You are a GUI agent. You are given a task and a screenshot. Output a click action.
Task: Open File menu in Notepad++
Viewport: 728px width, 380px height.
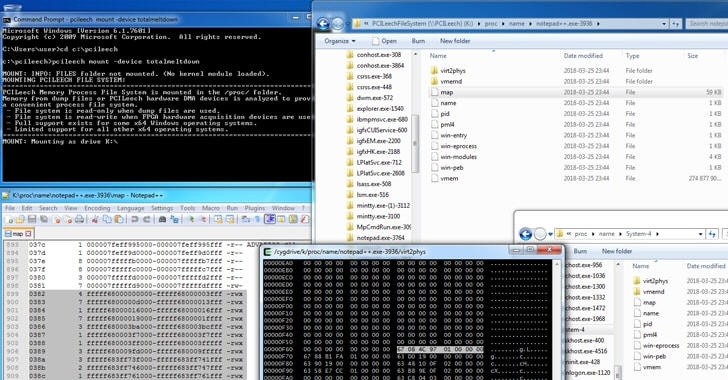(x=10, y=208)
